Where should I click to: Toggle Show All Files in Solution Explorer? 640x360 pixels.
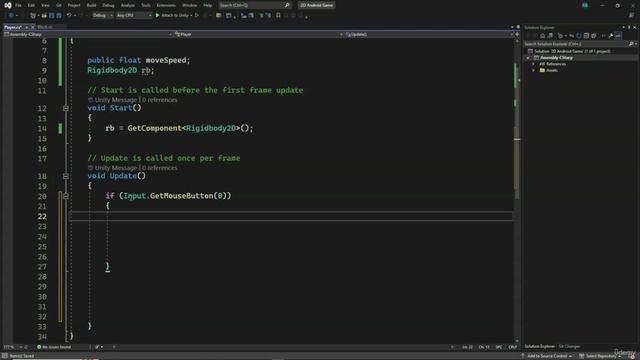(x=594, y=36)
